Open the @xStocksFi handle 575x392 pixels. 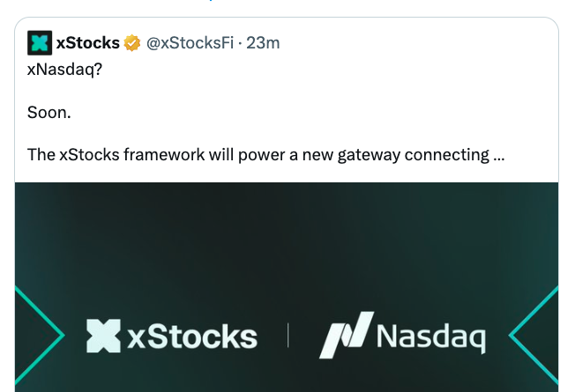click(190, 42)
